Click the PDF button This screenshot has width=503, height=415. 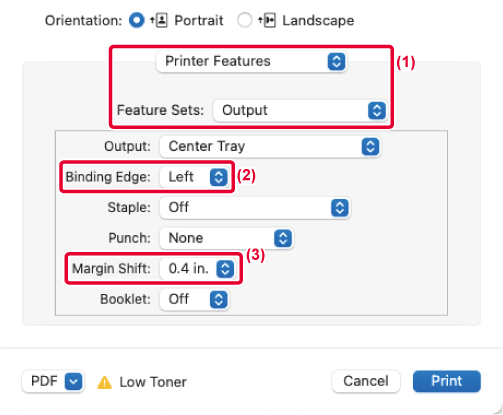click(53, 381)
